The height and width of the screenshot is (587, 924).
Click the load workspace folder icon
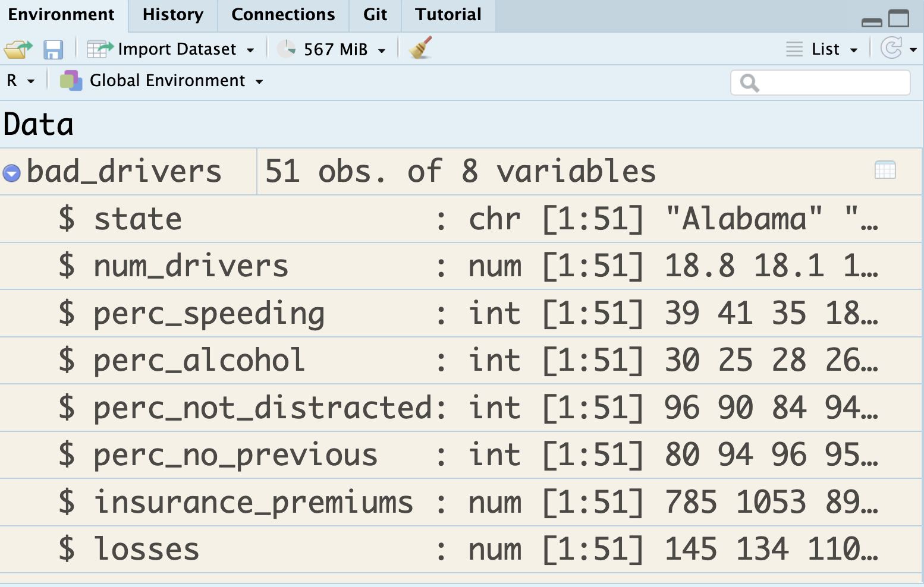point(18,49)
